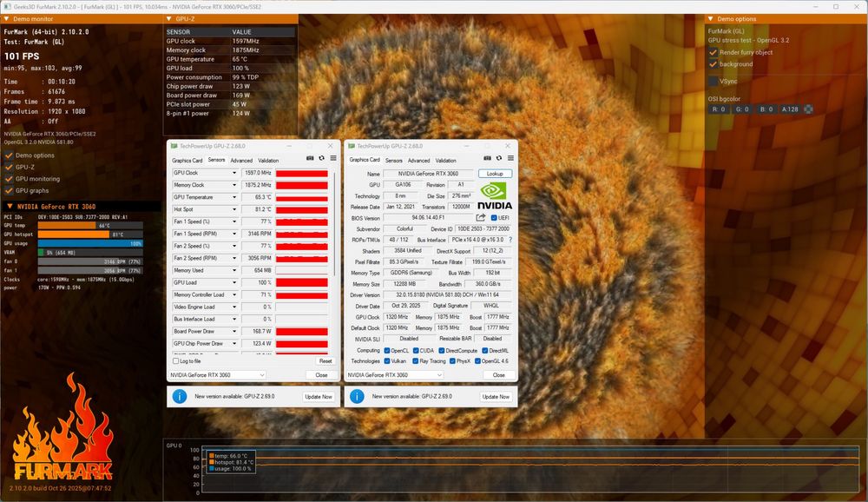Click the GPU-Z title icon of the Graphics Card window
Viewport: 868px width, 502px height.
(351, 146)
